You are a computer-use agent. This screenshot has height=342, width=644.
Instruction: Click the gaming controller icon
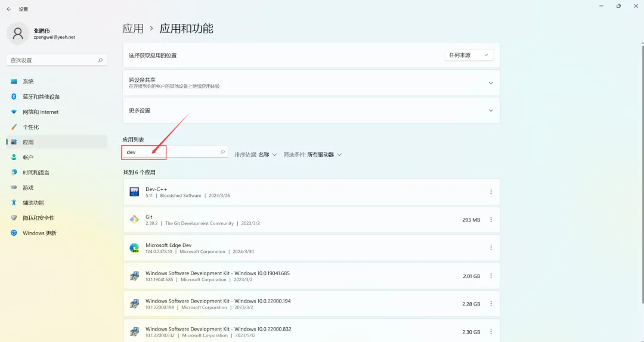coord(14,188)
